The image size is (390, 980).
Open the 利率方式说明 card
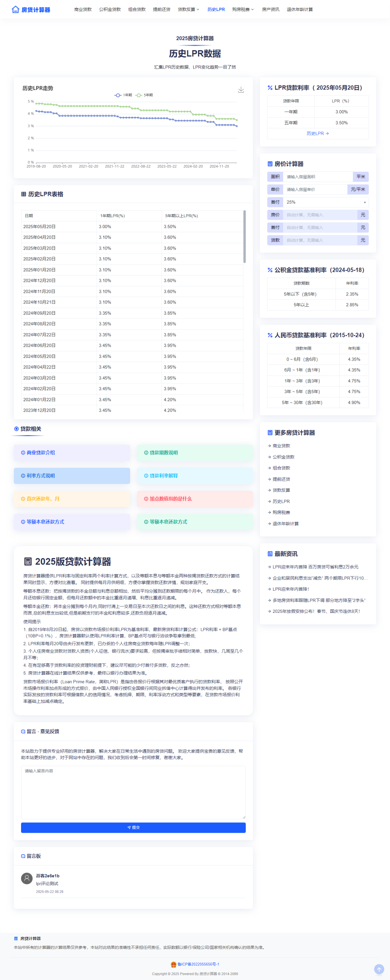pyautogui.click(x=72, y=475)
